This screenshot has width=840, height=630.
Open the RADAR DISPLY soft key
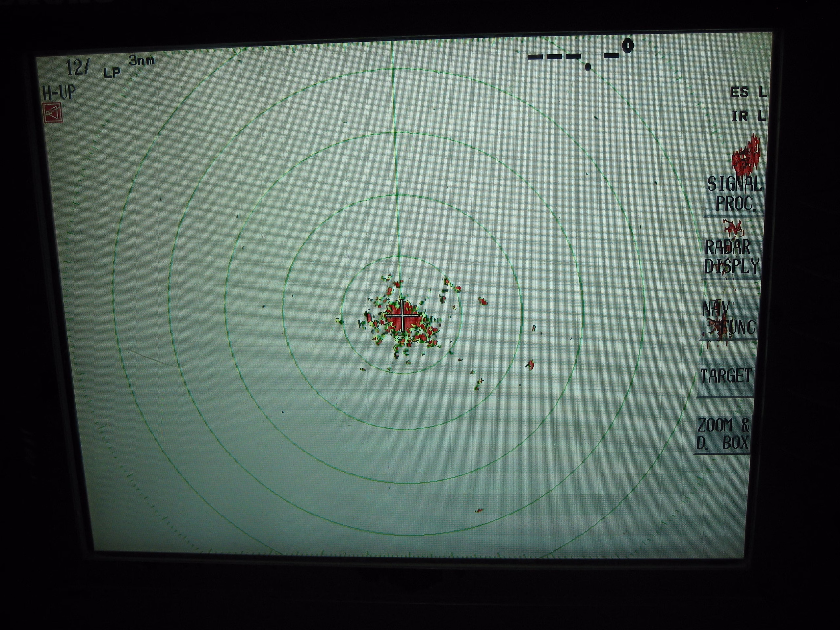pos(731,258)
